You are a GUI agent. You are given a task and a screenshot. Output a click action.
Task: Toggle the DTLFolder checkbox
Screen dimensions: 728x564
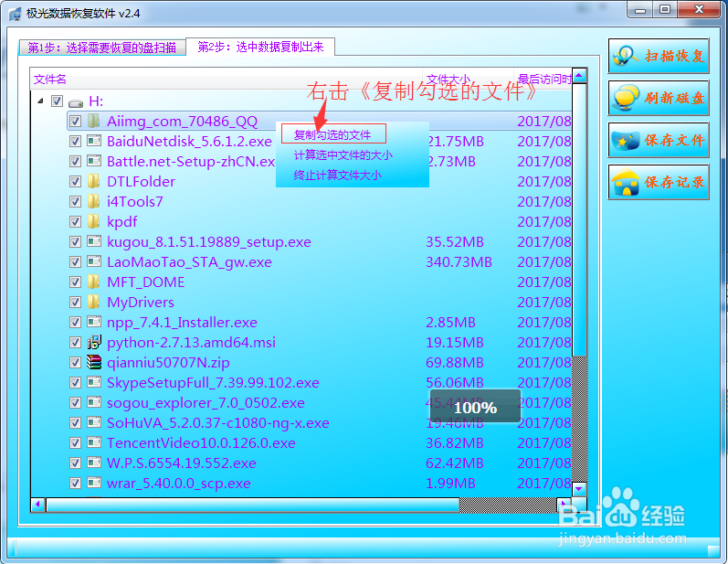click(x=75, y=182)
